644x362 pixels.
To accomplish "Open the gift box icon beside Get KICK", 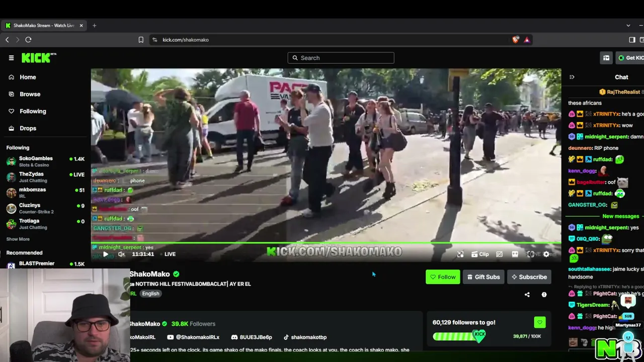I will [606, 58].
